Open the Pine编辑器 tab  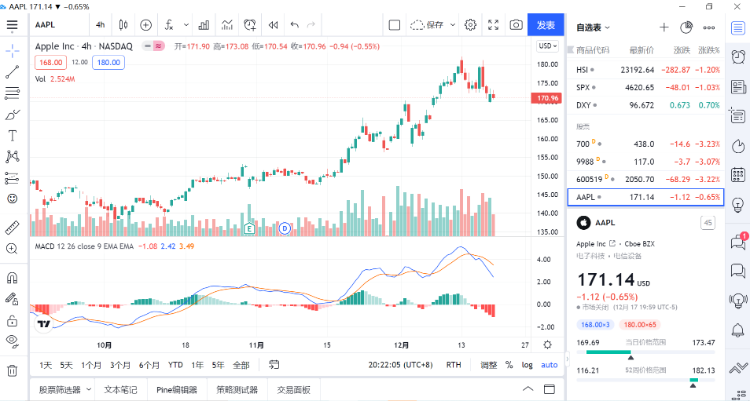click(x=177, y=390)
